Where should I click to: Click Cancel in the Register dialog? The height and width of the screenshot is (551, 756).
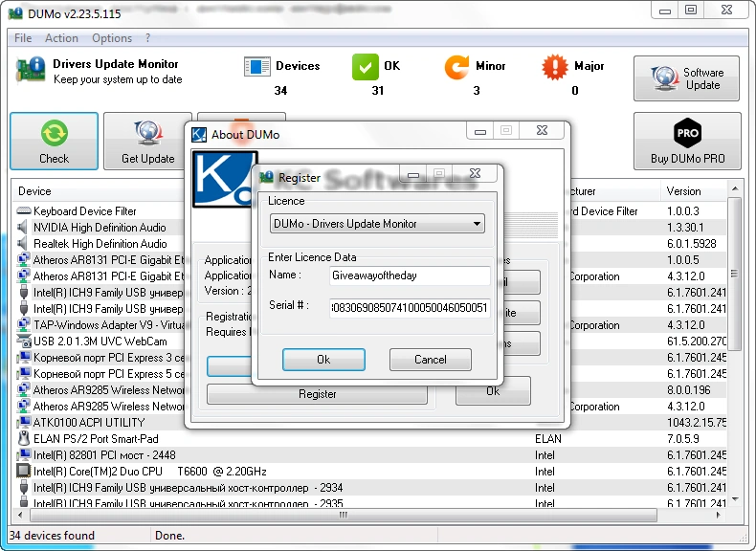[x=430, y=360]
